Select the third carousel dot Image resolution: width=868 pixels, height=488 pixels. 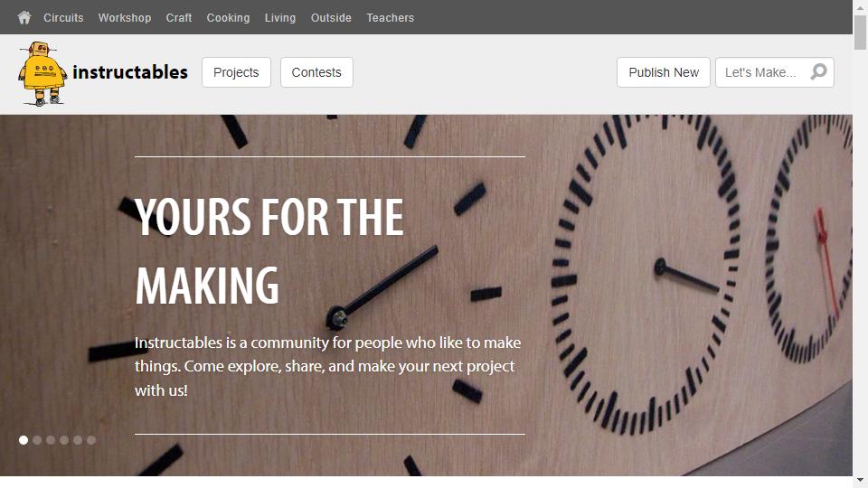tap(51, 440)
